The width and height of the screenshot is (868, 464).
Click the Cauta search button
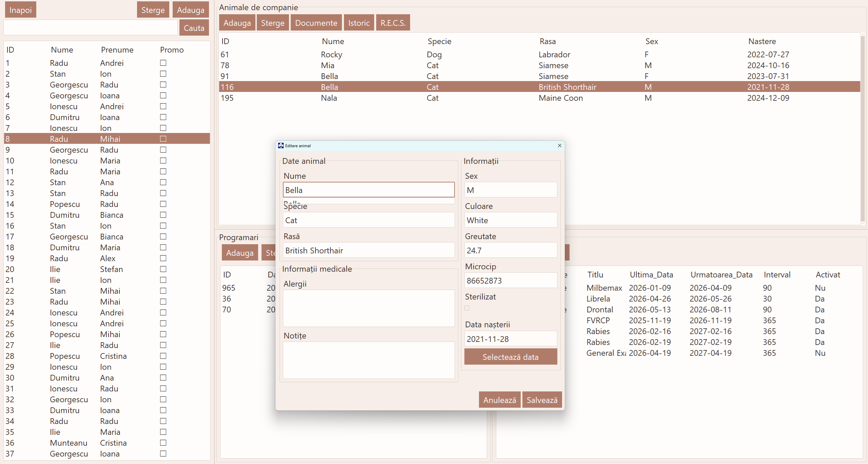click(x=194, y=28)
